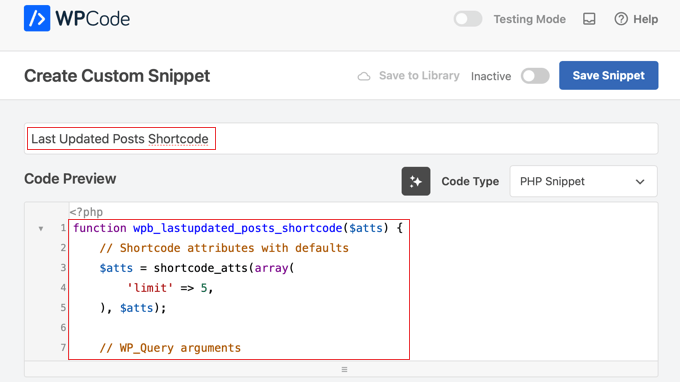Click the AI sparkle generate icon button
The height and width of the screenshot is (382, 680).
416,181
